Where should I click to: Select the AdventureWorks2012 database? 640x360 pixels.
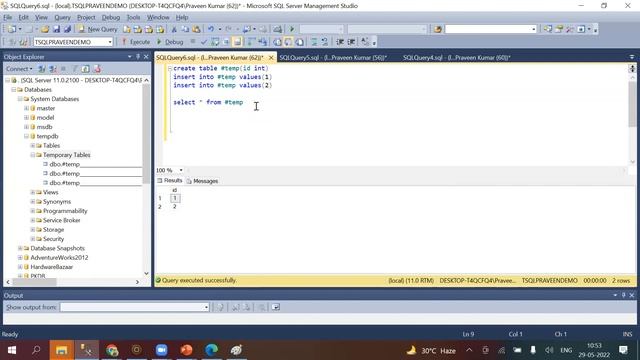[59, 258]
